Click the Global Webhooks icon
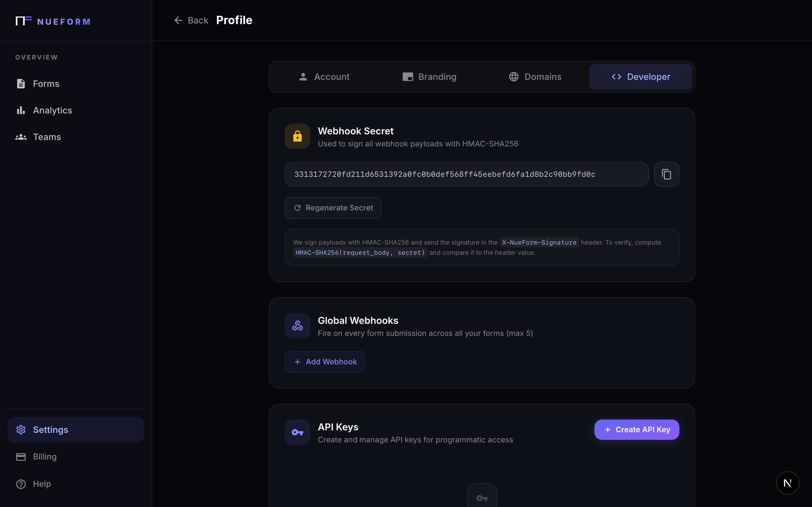 [x=297, y=326]
